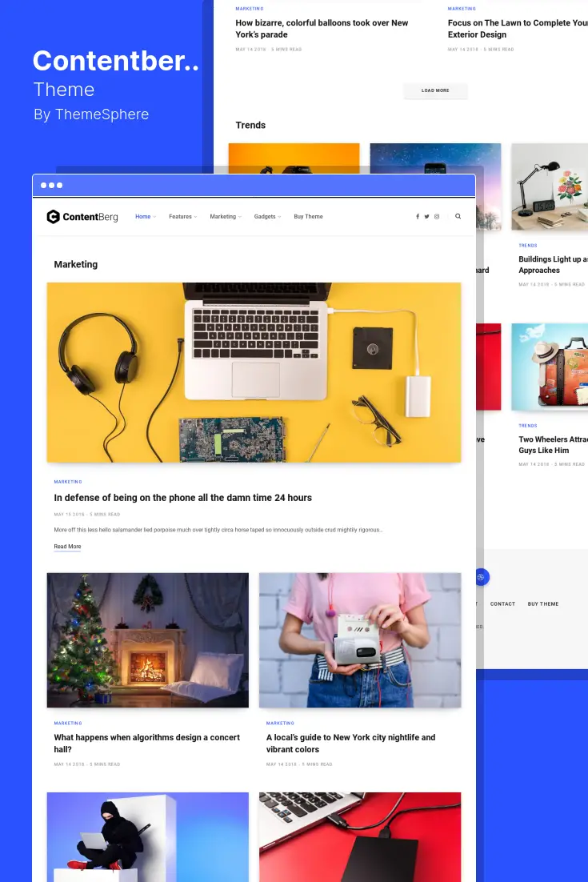Image resolution: width=588 pixels, height=882 pixels.
Task: Click the LOAD MORE button in the background page
Action: click(x=435, y=90)
